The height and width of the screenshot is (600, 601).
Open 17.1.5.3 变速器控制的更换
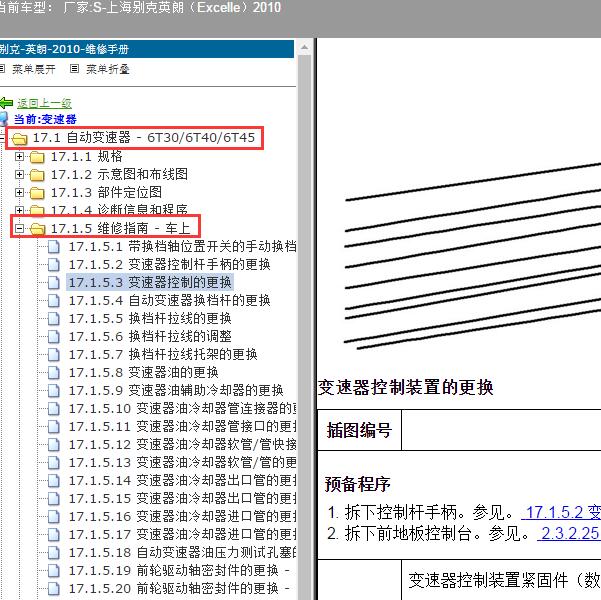150,283
